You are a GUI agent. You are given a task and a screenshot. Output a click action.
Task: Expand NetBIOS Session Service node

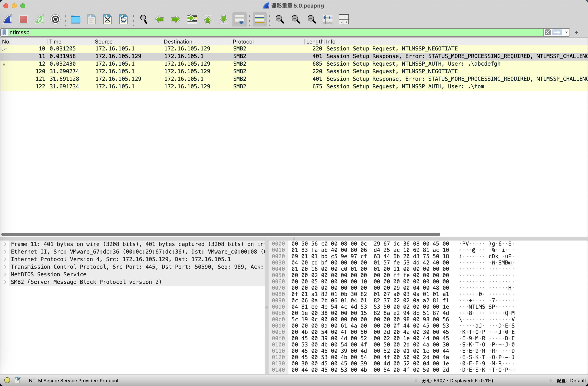point(5,274)
